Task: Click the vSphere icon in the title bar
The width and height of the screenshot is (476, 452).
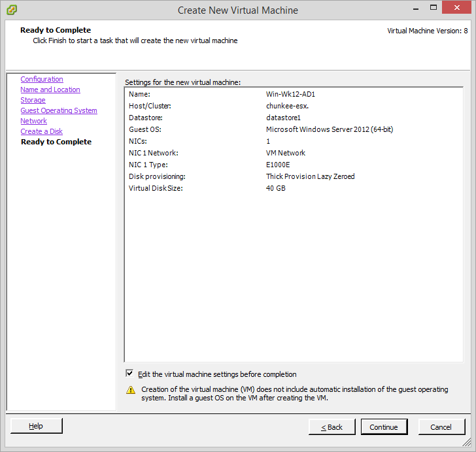Action: point(12,10)
